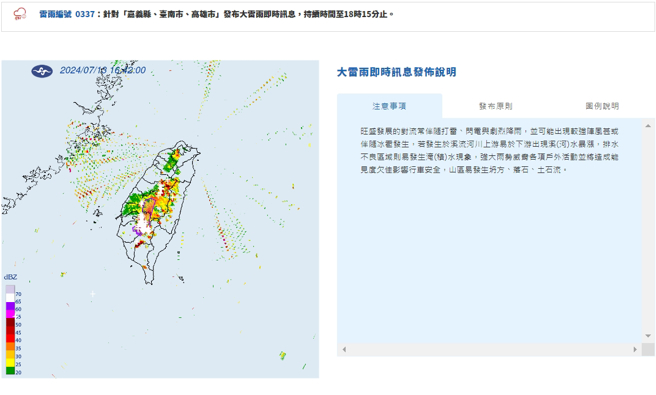Click the notice paragraph starting with 旺盛發展的對流

489,151
